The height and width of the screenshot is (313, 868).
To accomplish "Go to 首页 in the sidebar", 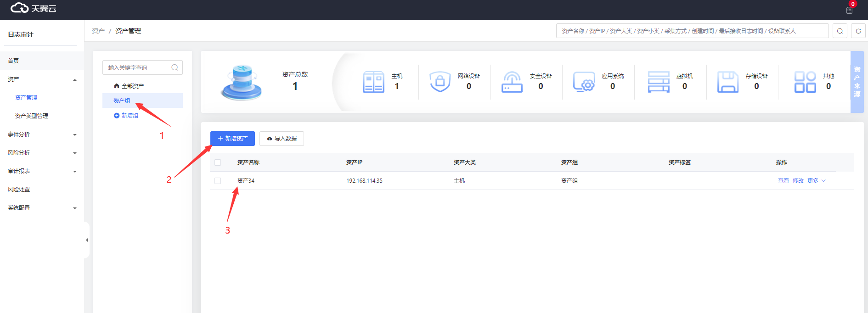I will tap(14, 61).
